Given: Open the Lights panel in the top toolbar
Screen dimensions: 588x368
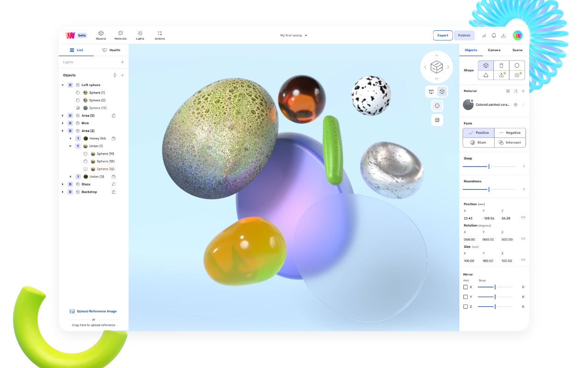Looking at the screenshot, I should (140, 35).
